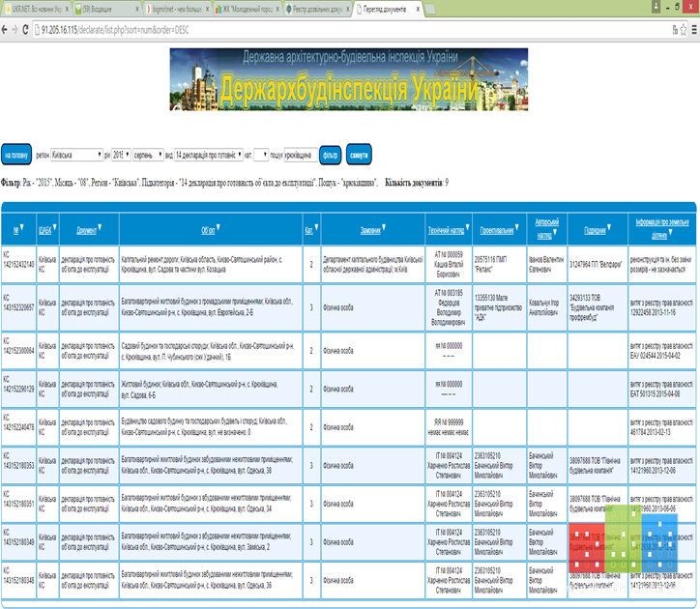The width and height of the screenshot is (700, 609).
Task: Bookmark page with the star icon
Action: 683,30
